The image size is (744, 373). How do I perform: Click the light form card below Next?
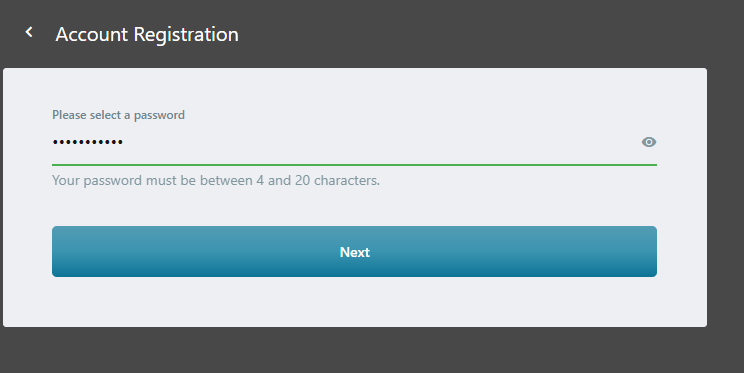(354, 302)
